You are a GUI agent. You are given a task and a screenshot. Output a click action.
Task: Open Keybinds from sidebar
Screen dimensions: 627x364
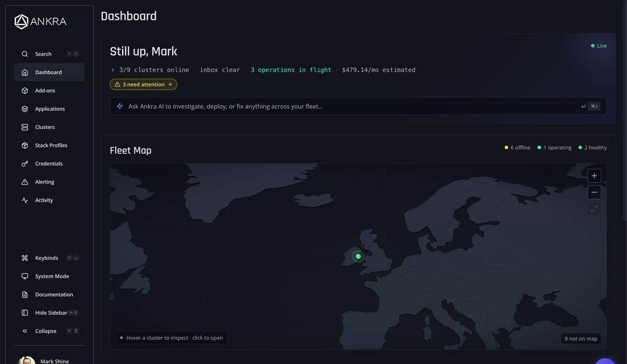pyautogui.click(x=49, y=258)
